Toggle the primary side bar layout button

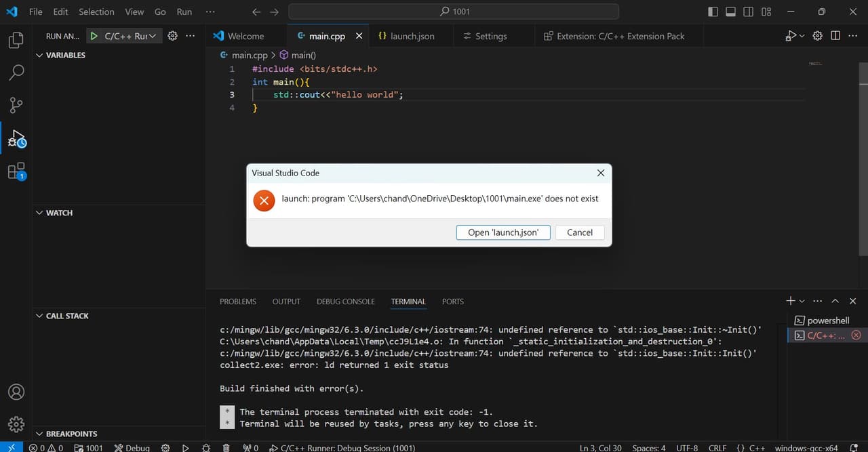713,12
